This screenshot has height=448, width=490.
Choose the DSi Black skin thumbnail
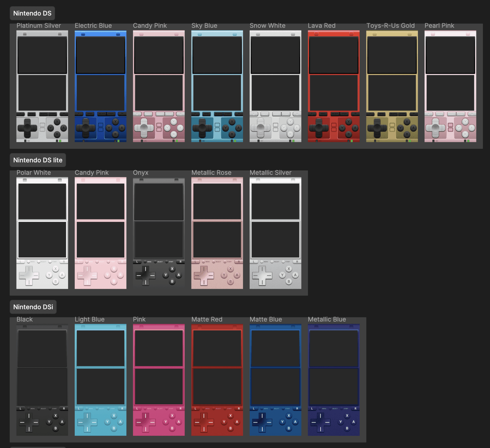pyautogui.click(x=42, y=380)
